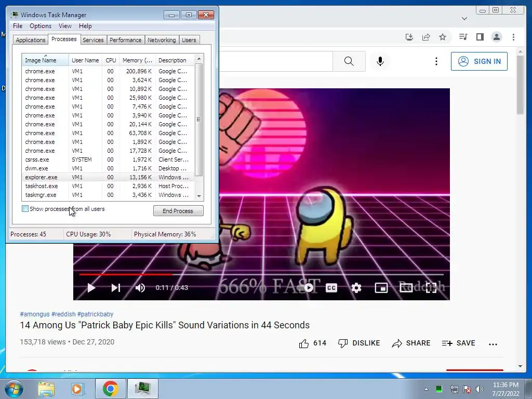Screen dimensions: 532x399
Task: Check Show processes from all users
Action: [x=25, y=209]
